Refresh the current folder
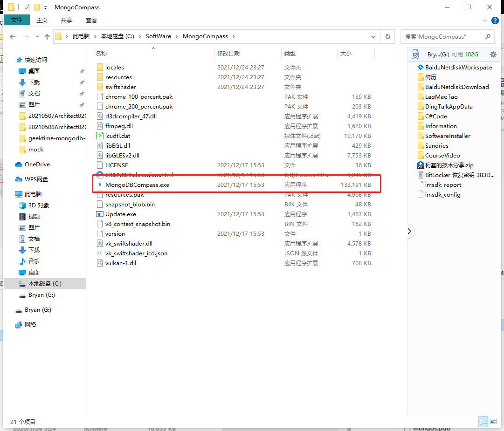 pyautogui.click(x=387, y=37)
